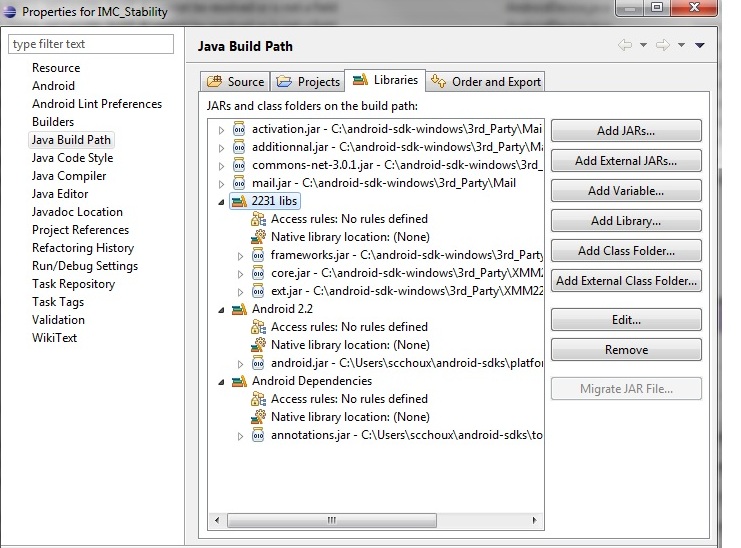Screen dimensions: 741x548
Task: Click the 2231 libs library icon
Action: 239,201
